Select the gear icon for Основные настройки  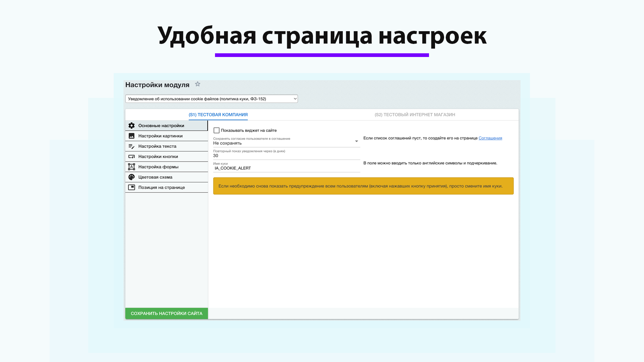click(131, 125)
